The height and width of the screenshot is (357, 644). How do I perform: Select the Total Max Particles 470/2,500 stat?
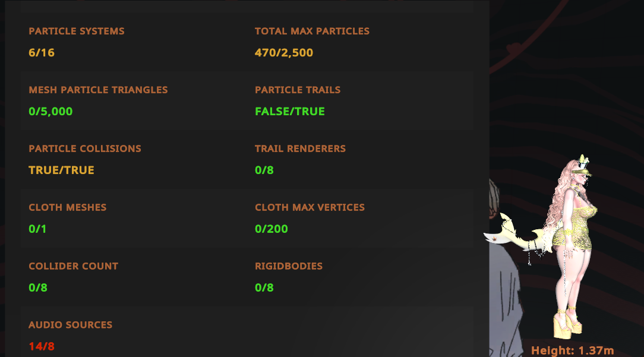click(284, 53)
